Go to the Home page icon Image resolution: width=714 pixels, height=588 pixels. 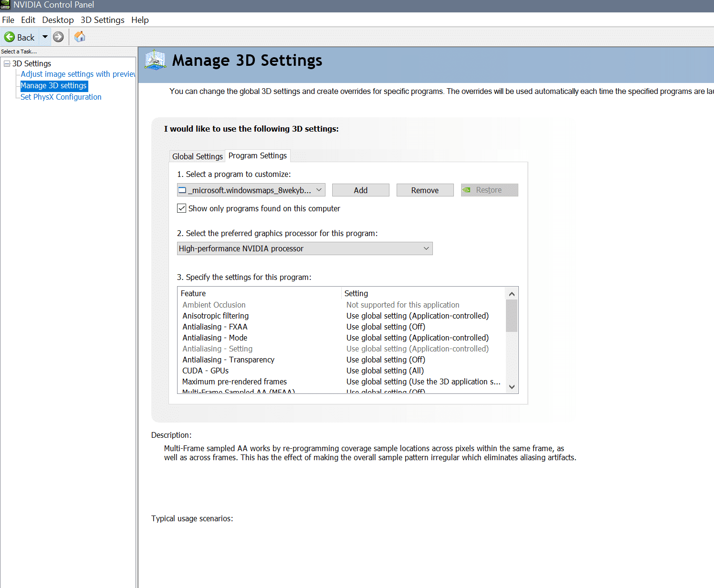click(80, 37)
